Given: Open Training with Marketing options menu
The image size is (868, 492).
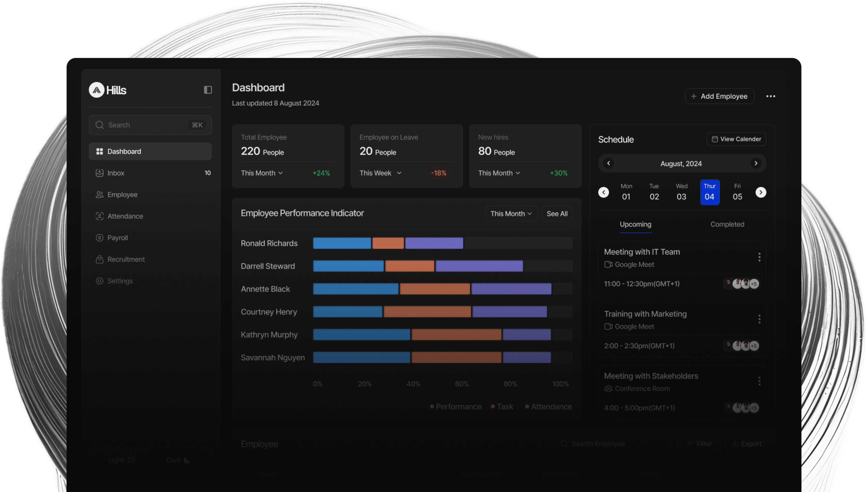Looking at the screenshot, I should (x=759, y=319).
